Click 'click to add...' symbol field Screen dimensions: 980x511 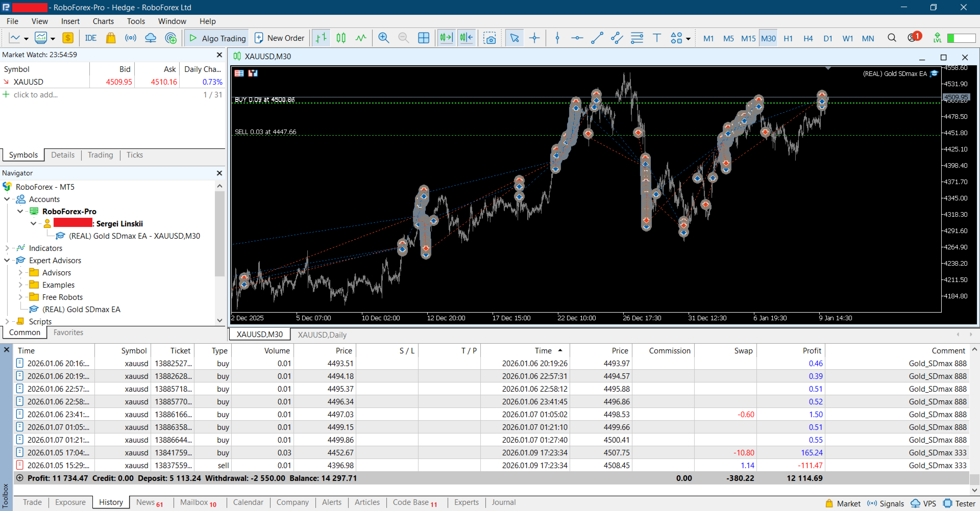[36, 95]
